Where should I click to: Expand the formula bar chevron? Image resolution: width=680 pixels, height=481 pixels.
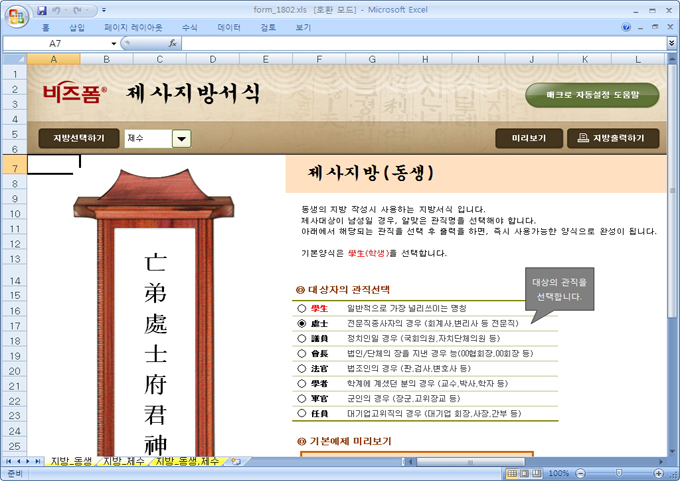pyautogui.click(x=671, y=43)
